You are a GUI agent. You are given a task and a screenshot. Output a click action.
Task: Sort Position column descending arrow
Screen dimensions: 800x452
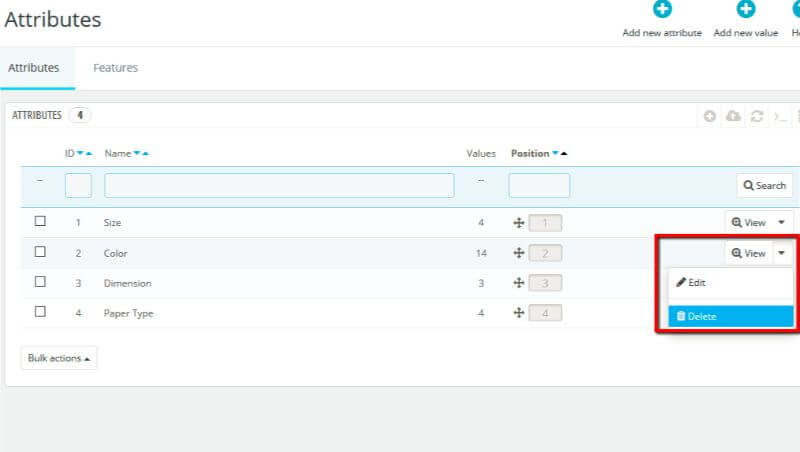point(555,153)
